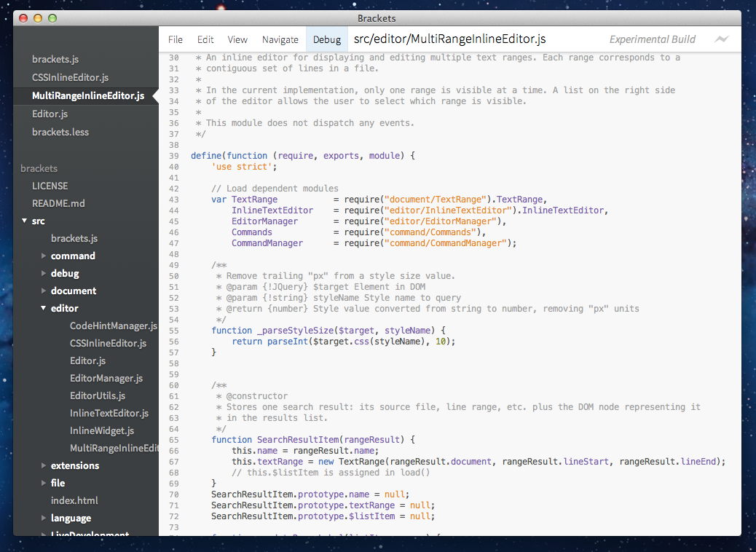Click the green zoom window button
Screen dimensions: 756x552
52,18
